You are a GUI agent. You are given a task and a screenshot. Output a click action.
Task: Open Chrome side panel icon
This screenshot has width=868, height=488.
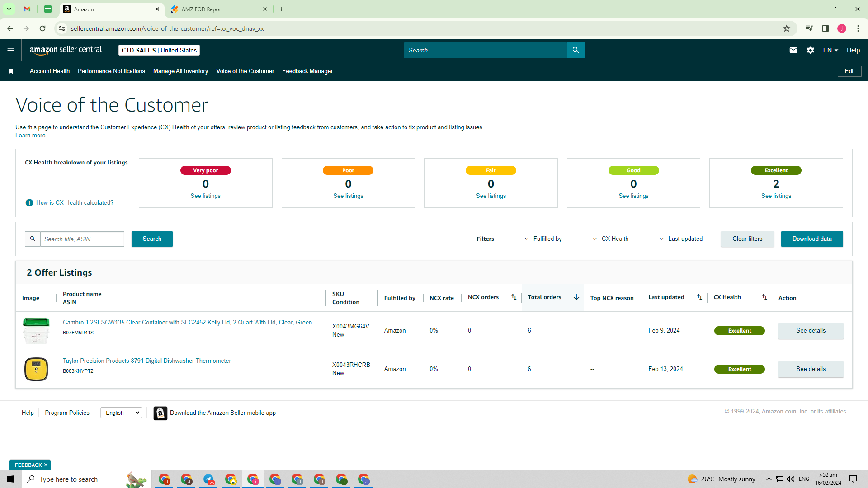coord(826,28)
